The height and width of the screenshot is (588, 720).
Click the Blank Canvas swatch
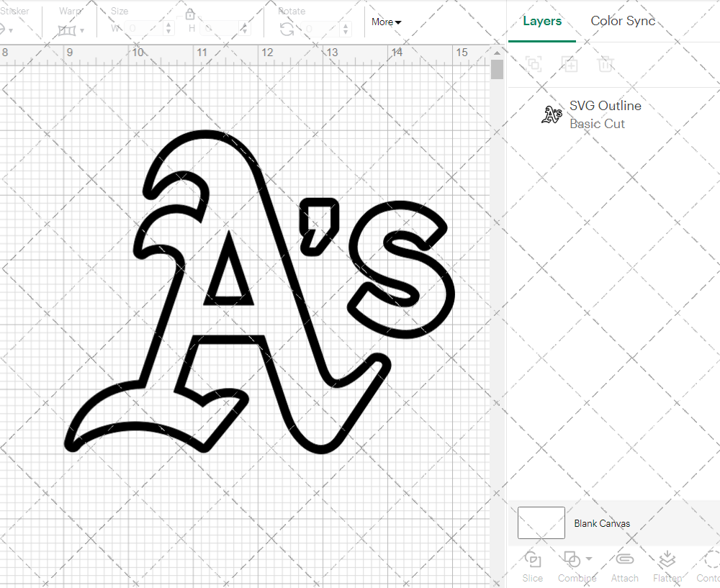point(541,523)
